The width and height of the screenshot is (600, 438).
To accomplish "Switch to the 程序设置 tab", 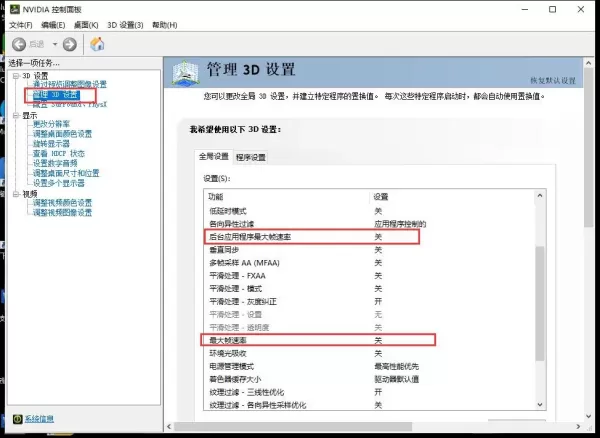I will tap(251, 157).
